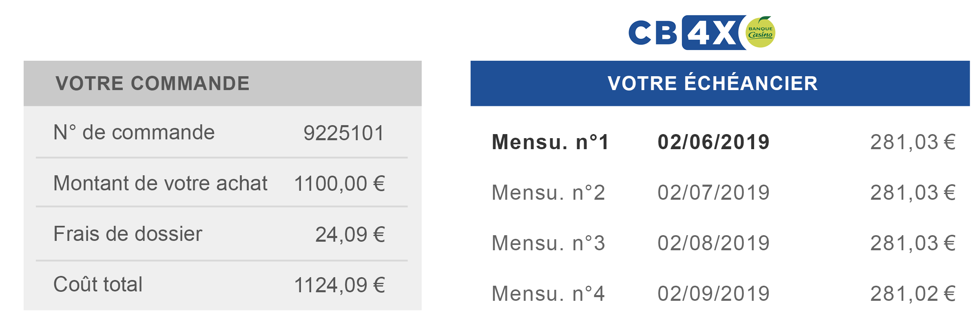Viewport: 980px width, 333px height.
Task: Click the N° de commande label
Action: point(134,132)
